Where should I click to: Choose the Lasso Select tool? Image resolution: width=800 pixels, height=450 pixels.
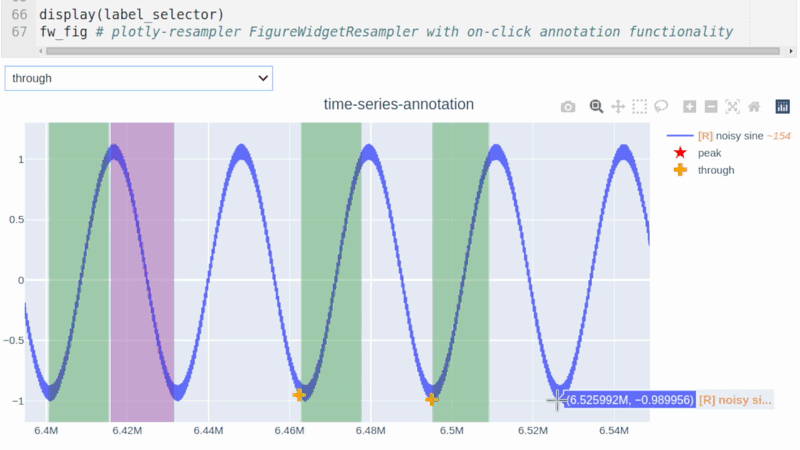click(x=661, y=107)
